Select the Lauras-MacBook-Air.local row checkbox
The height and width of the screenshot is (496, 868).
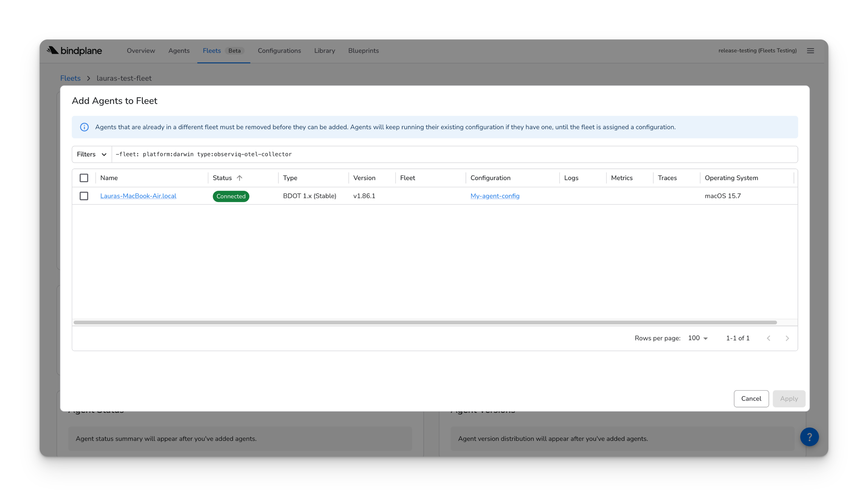[x=84, y=196]
